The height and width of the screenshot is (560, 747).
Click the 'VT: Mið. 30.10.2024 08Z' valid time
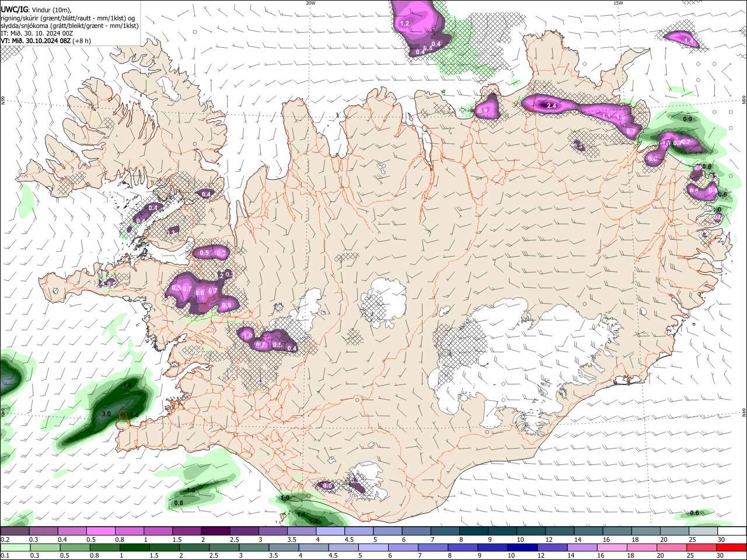36,41
